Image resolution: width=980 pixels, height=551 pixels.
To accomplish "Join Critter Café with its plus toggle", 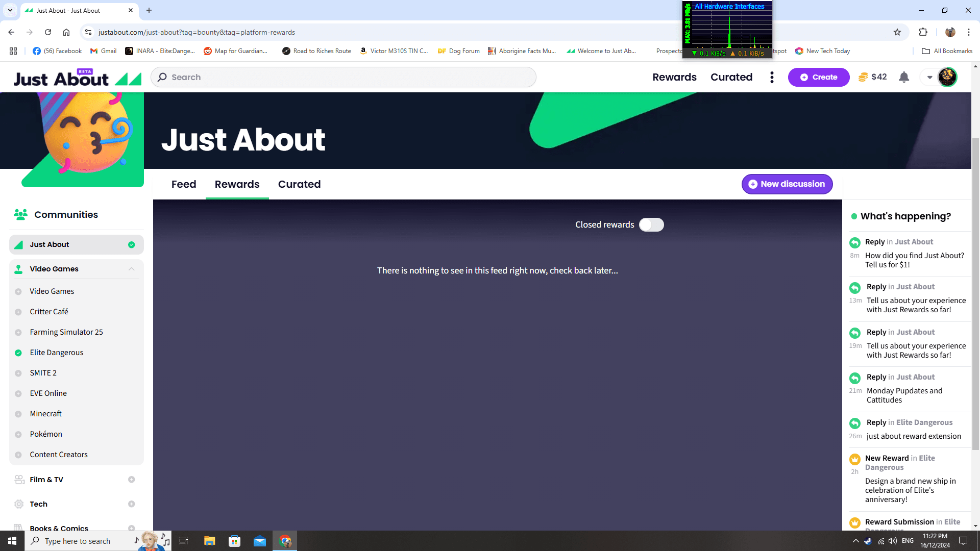I will pyautogui.click(x=18, y=312).
